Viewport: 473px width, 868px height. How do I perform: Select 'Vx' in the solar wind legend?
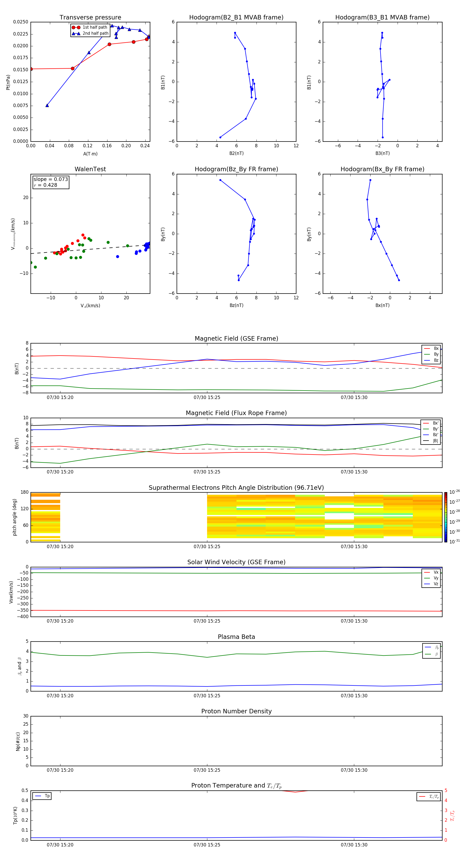coord(431,572)
